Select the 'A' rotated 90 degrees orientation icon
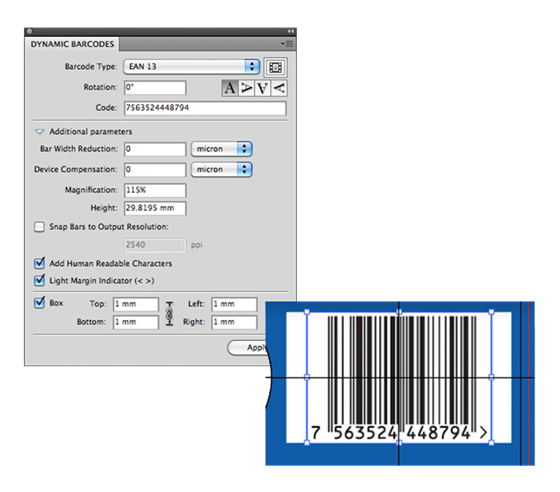The image size is (560, 492). (x=246, y=88)
